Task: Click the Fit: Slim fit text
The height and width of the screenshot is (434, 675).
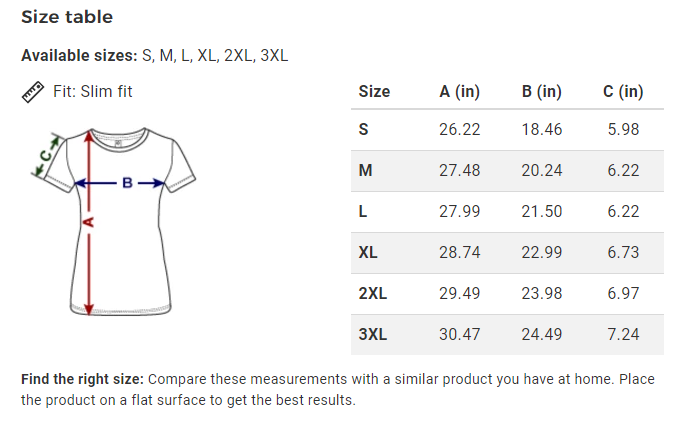Action: tap(93, 92)
